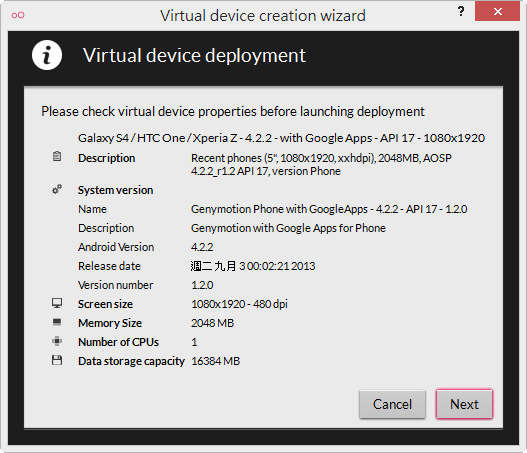Click the 'Name' label under System version
Image resolution: width=527 pixels, height=453 pixels.
pos(92,209)
